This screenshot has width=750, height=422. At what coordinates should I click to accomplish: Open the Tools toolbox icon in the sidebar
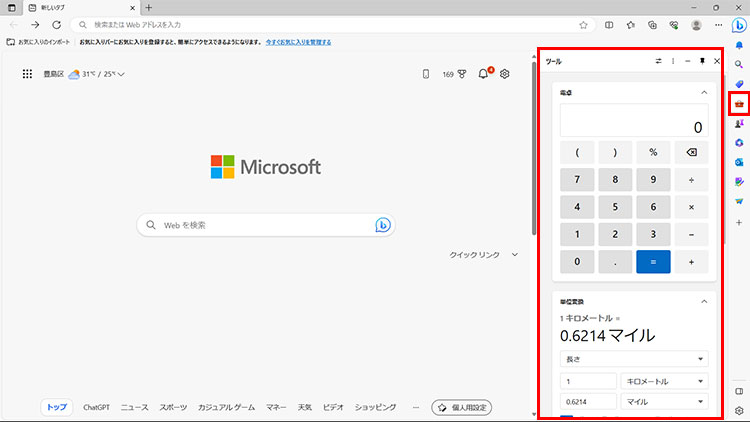pos(739,104)
